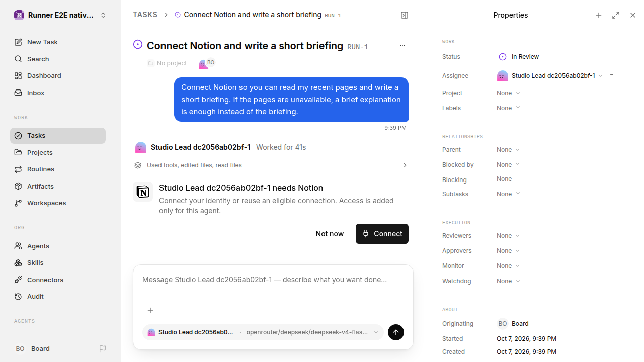Expand the used tools activity row

click(271, 165)
